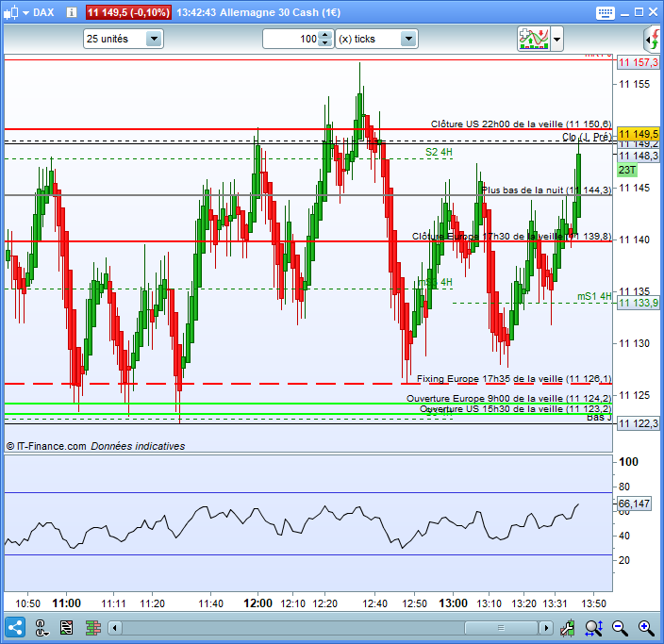Screen dimensions: 664x644
Task: Click the instrument info icon
Action: point(72,12)
